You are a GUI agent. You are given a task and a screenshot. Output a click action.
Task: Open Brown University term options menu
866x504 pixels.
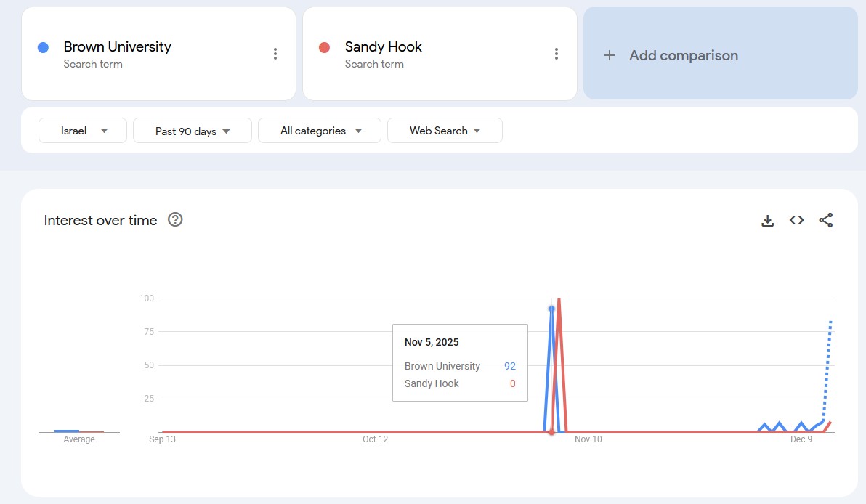pyautogui.click(x=275, y=54)
